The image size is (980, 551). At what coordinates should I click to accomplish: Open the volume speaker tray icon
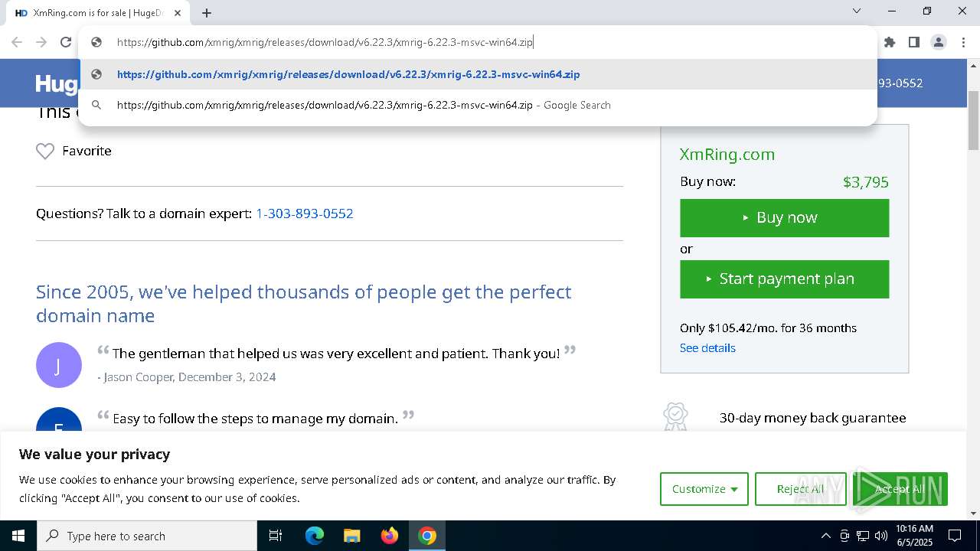coord(881,536)
